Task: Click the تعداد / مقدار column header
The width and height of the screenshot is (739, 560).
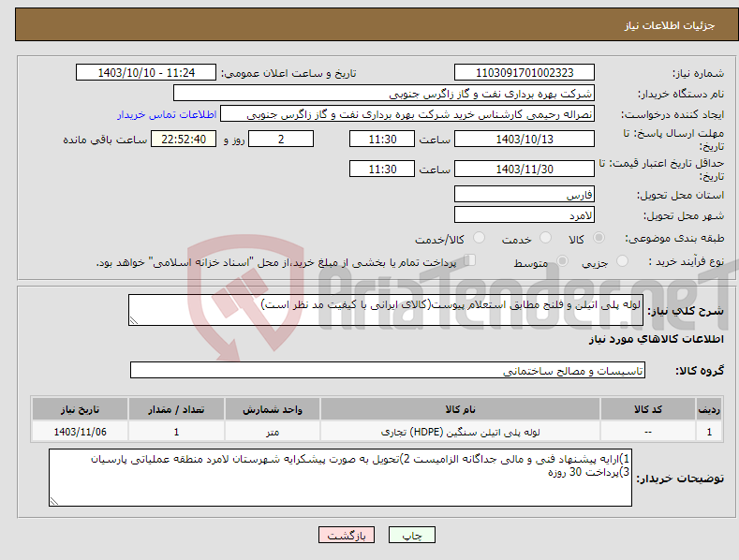Action: [176, 409]
